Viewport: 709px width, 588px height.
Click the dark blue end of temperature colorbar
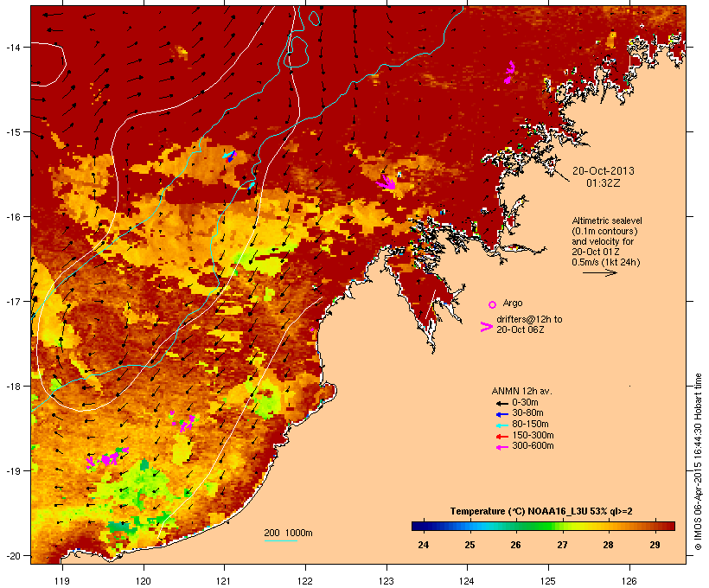(x=418, y=526)
